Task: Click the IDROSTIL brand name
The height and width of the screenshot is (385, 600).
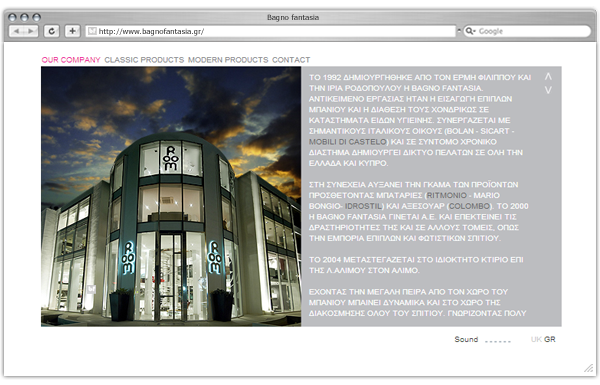Action: [364, 206]
